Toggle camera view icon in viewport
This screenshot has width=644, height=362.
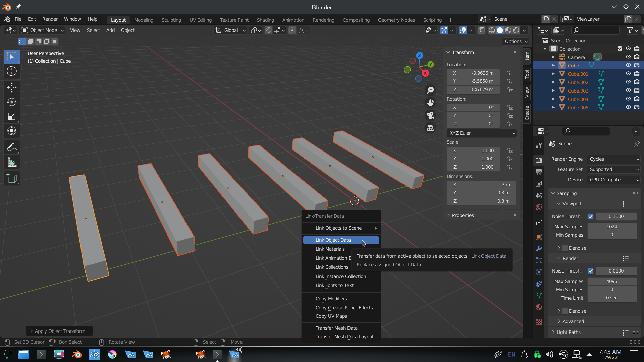(x=430, y=115)
